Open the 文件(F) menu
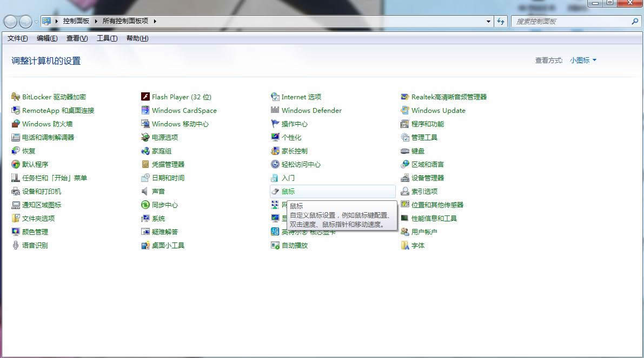This screenshot has width=644, height=358. pyautogui.click(x=17, y=38)
